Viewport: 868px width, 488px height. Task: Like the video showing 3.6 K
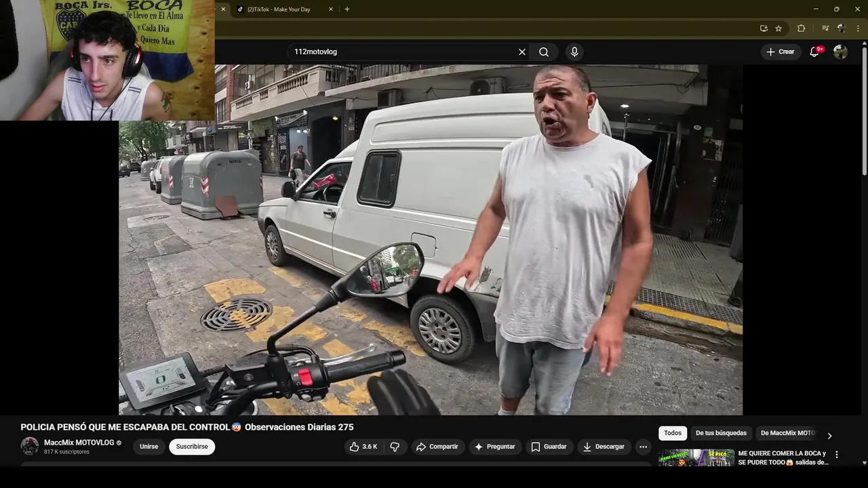click(363, 447)
